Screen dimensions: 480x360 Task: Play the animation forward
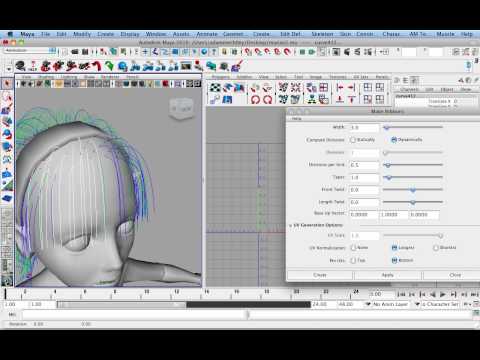click(443, 295)
